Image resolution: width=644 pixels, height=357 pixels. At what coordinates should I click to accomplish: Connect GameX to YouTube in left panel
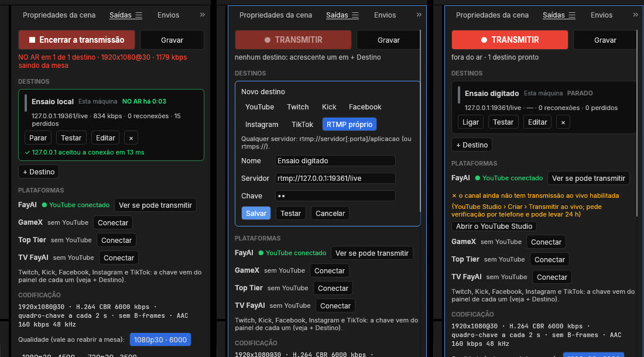pyautogui.click(x=113, y=223)
